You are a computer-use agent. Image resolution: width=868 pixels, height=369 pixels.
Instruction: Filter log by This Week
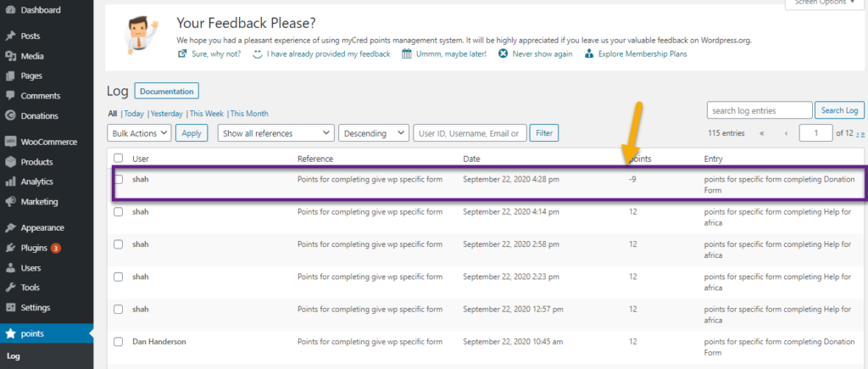(207, 114)
